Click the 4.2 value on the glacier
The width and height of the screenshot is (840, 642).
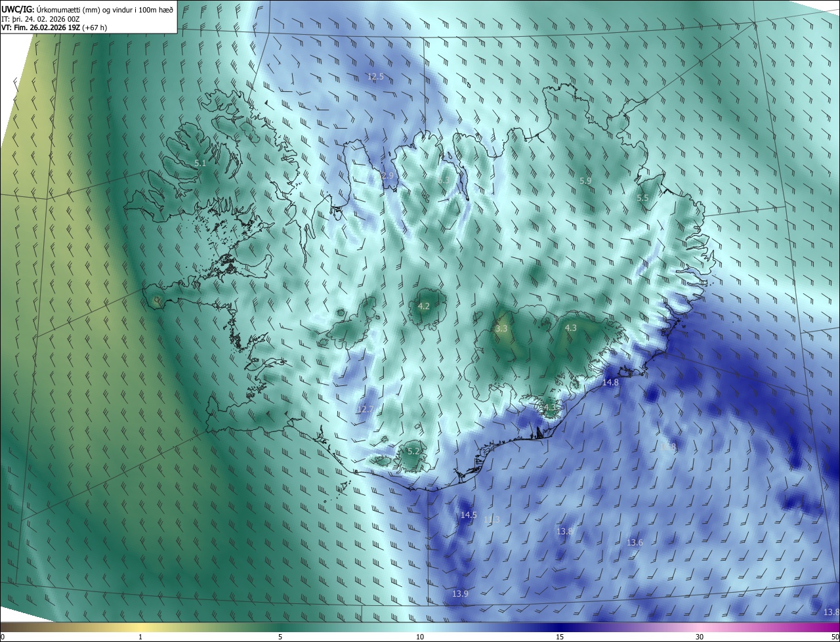coord(423,306)
